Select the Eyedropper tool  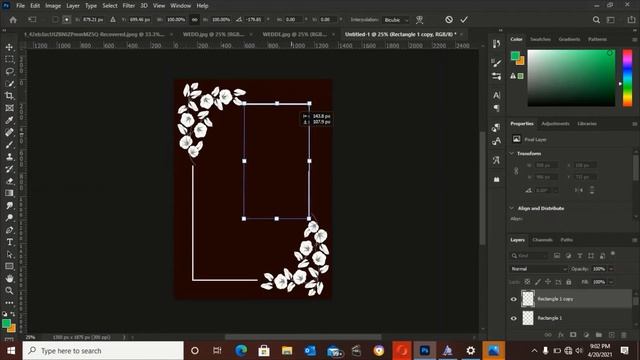coord(9,120)
